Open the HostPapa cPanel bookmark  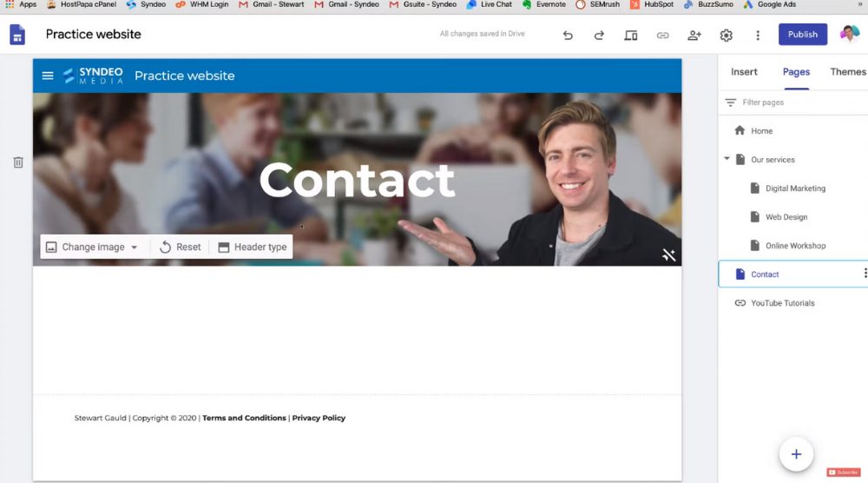click(x=82, y=4)
